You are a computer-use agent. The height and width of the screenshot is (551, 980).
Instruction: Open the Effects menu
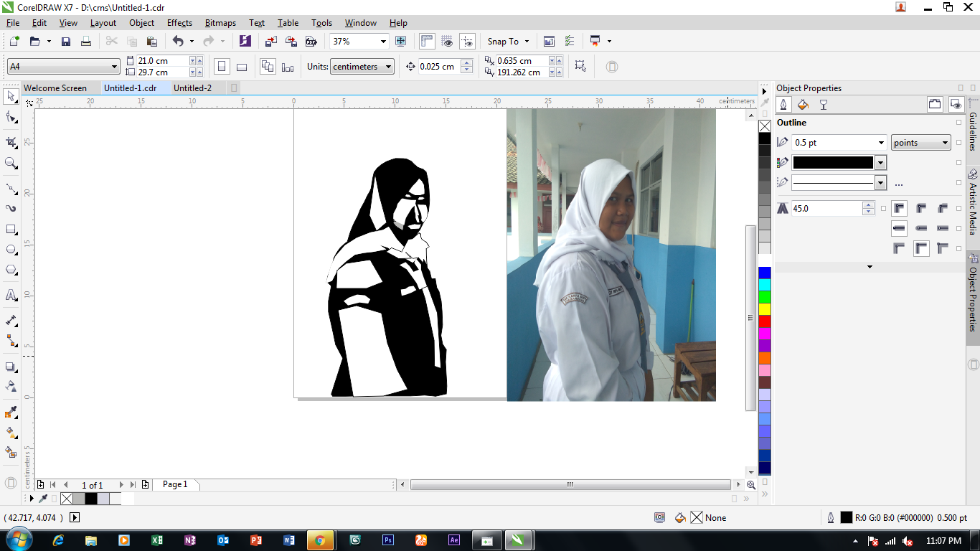pyautogui.click(x=179, y=23)
